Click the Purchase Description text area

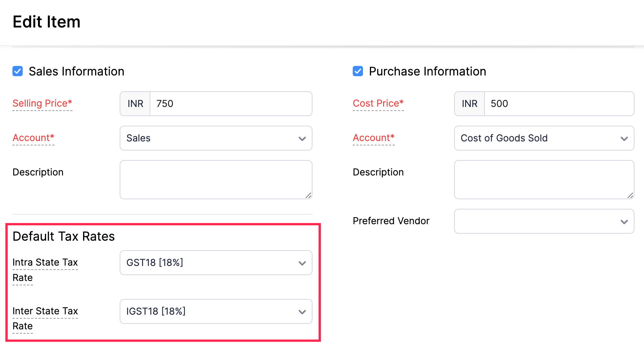544,179
